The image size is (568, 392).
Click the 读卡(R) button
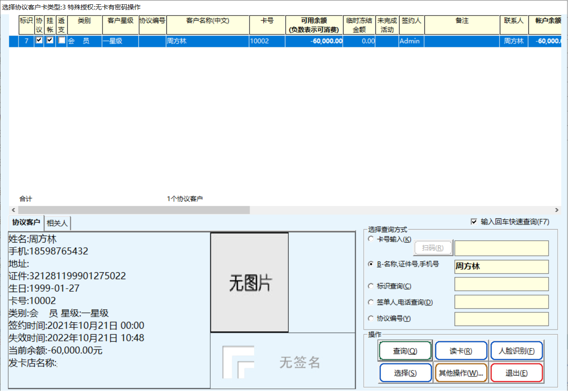click(461, 351)
